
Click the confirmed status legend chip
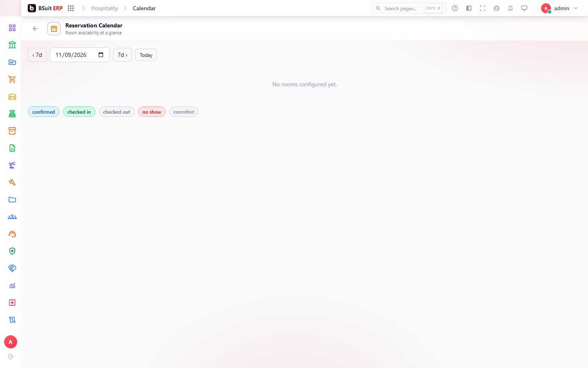point(44,112)
